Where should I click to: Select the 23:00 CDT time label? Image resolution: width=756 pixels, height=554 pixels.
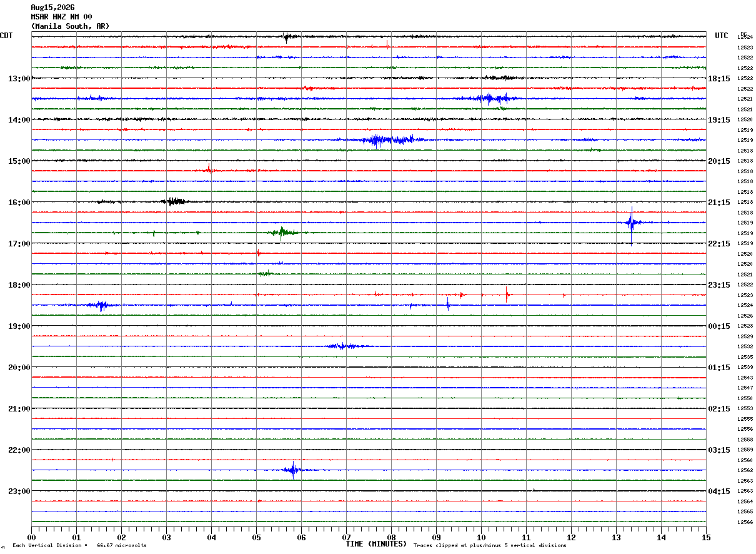pos(19,491)
